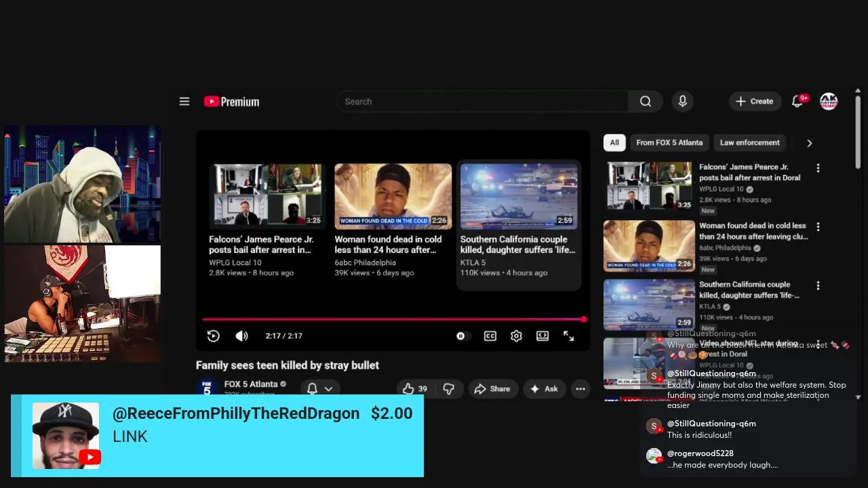Open FOX 5 channel logo

[x=207, y=388]
